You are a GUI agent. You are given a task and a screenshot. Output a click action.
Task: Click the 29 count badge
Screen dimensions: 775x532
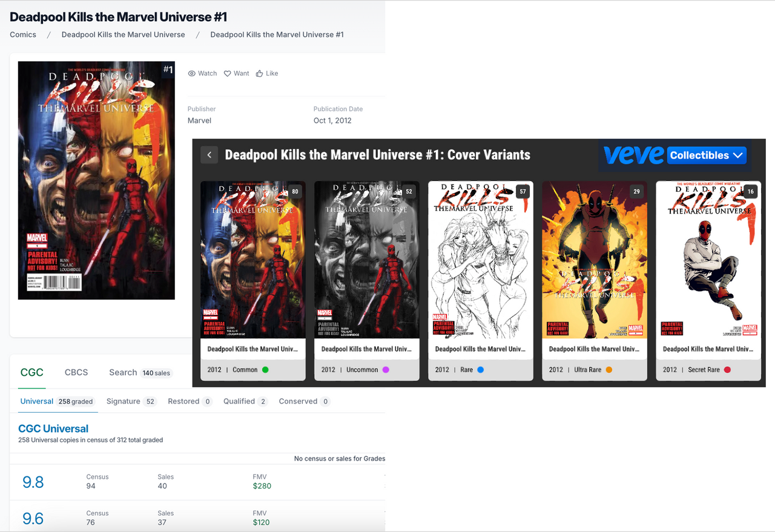tap(636, 192)
